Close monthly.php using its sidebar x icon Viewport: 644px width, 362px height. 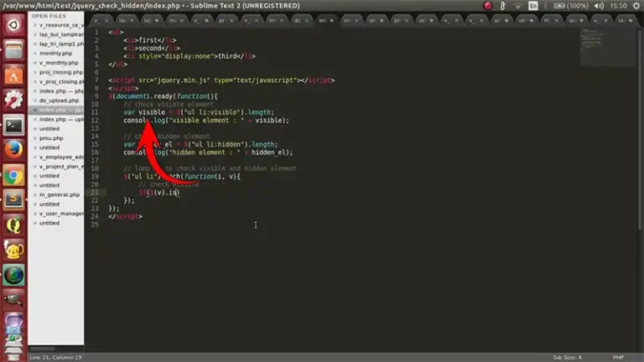35,54
